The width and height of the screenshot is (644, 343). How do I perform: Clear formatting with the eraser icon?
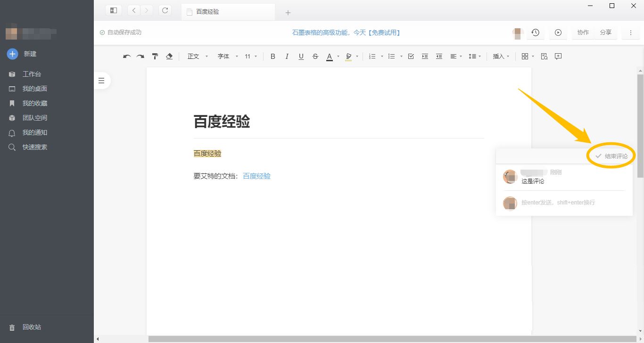pyautogui.click(x=170, y=57)
